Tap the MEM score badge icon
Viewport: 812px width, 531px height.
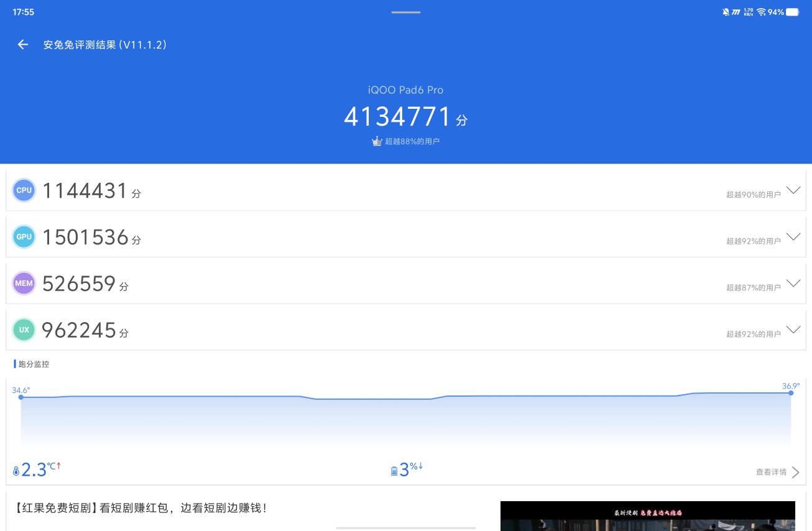pyautogui.click(x=24, y=284)
